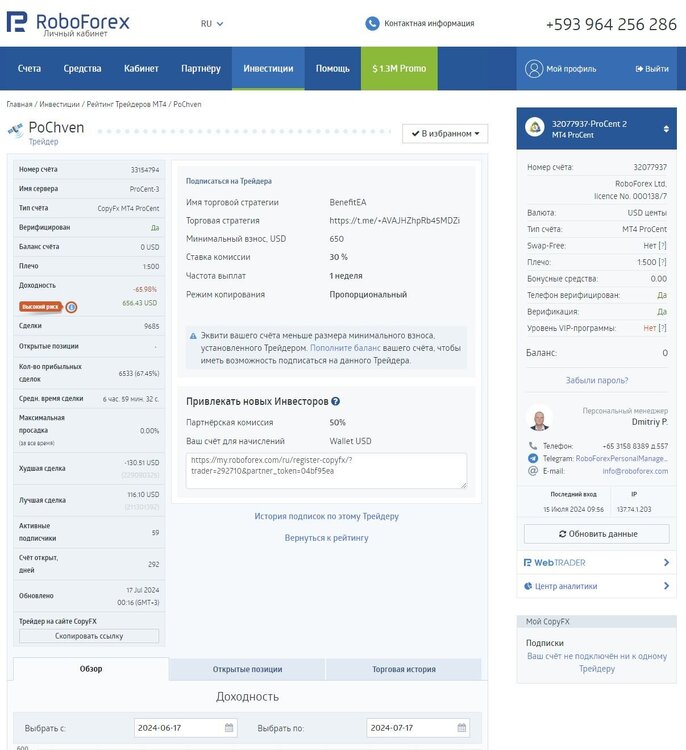The height and width of the screenshot is (750, 686).
Task: Click the Плечо help [?] mark in account panel
Action: coord(662,262)
